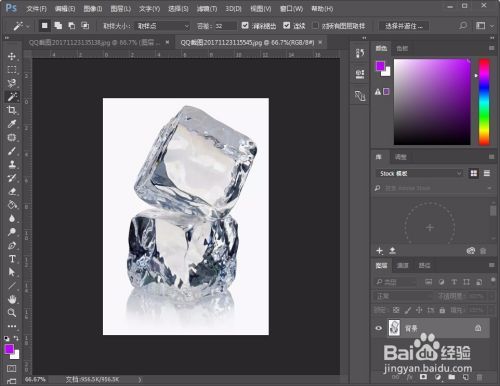500x386 pixels.
Task: Click Subtract from Selection mode button
Action: [72, 26]
